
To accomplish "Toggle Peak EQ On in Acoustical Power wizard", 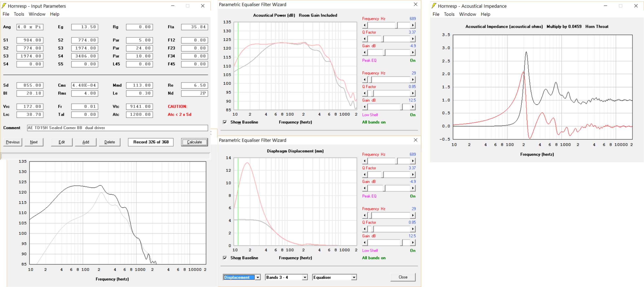I will click(413, 60).
